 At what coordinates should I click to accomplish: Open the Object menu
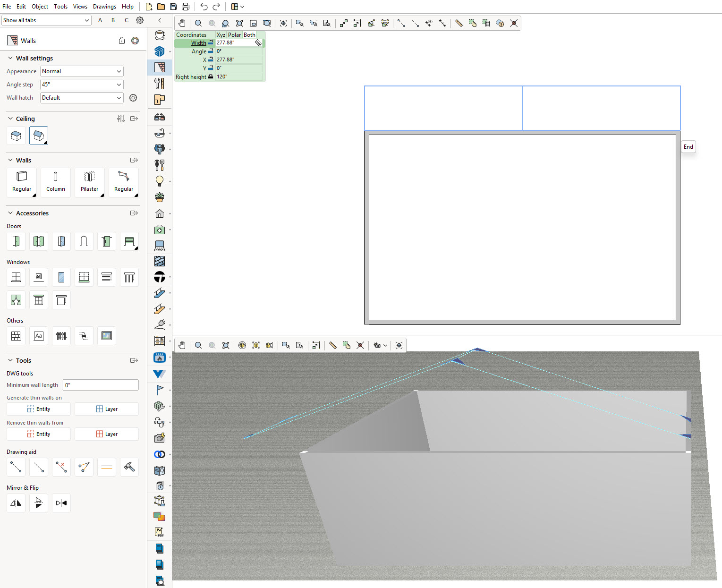pos(40,7)
